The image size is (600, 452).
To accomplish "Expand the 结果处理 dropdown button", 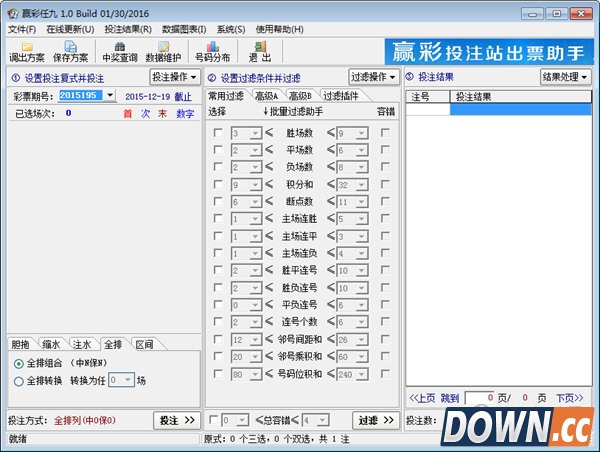I will click(x=565, y=77).
